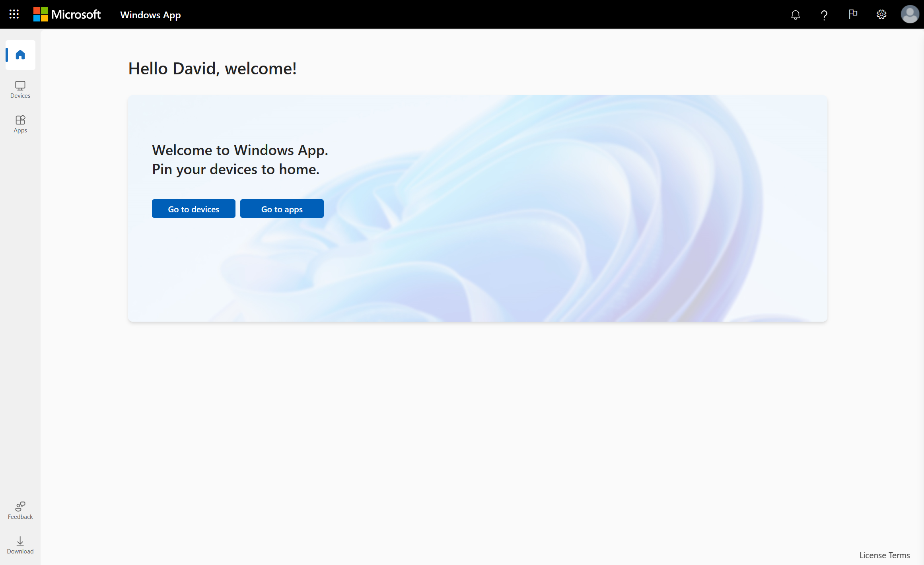The image size is (924, 565).
Task: Navigate to the Home section
Action: [19, 55]
